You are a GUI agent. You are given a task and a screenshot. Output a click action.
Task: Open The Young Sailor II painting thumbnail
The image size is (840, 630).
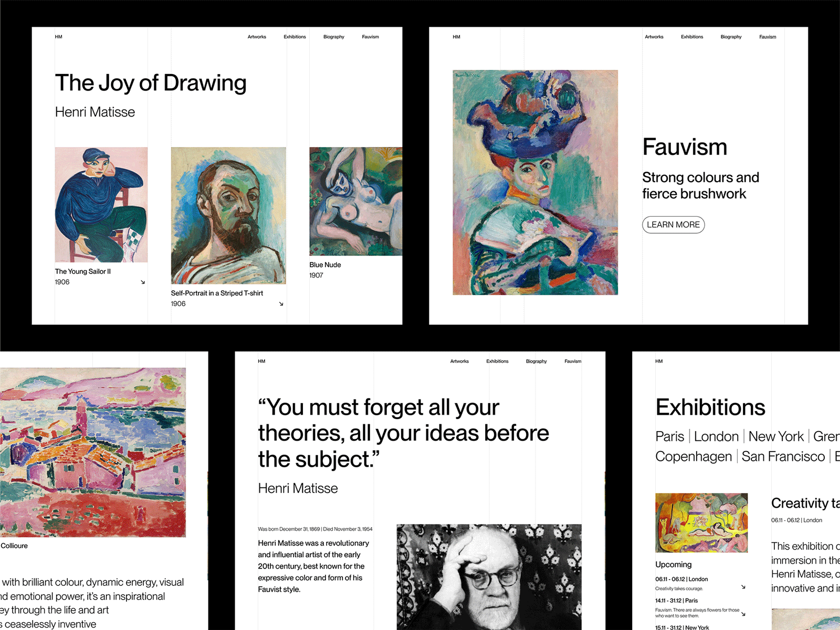coord(101,205)
